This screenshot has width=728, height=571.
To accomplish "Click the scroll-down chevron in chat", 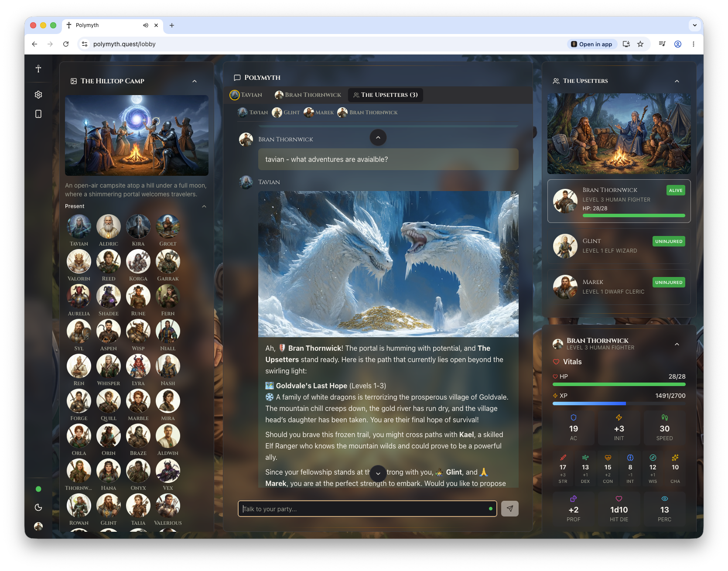I will 378,473.
